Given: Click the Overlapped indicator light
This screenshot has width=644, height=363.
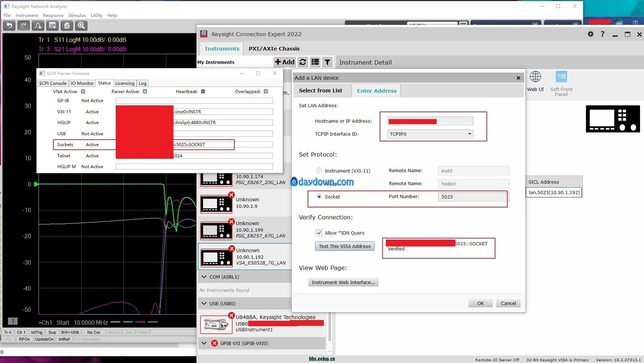Looking at the screenshot, I should tap(266, 91).
